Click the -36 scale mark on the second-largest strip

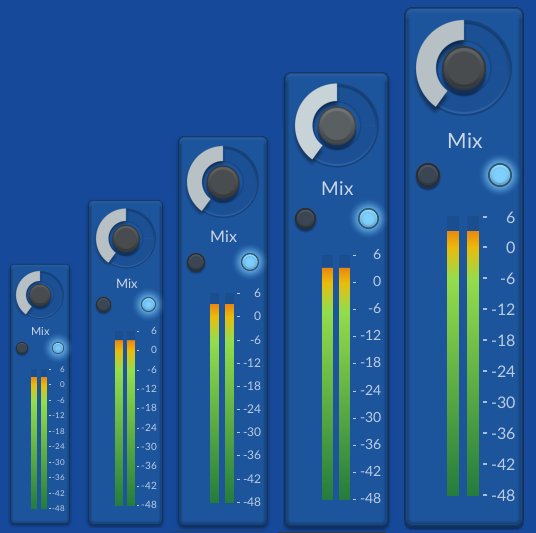[371, 444]
